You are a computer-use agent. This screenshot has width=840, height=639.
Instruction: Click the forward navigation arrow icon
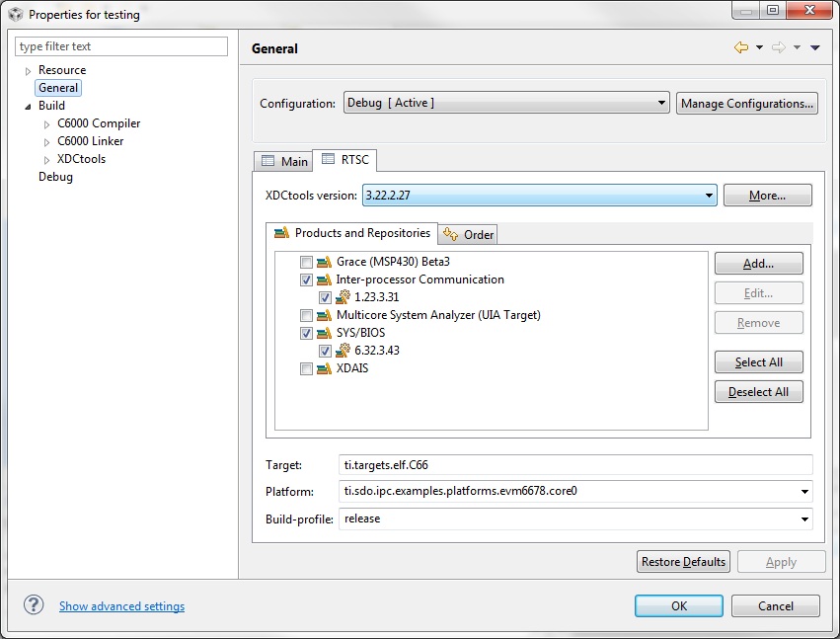[x=779, y=47]
